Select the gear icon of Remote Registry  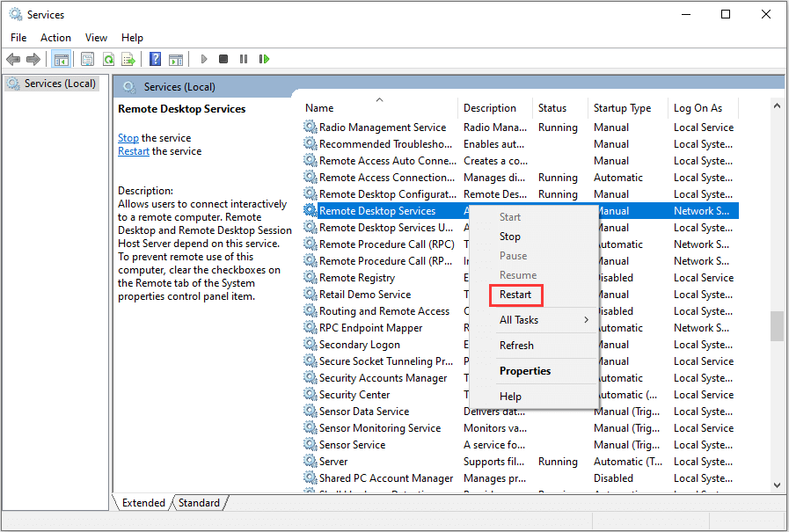click(310, 277)
